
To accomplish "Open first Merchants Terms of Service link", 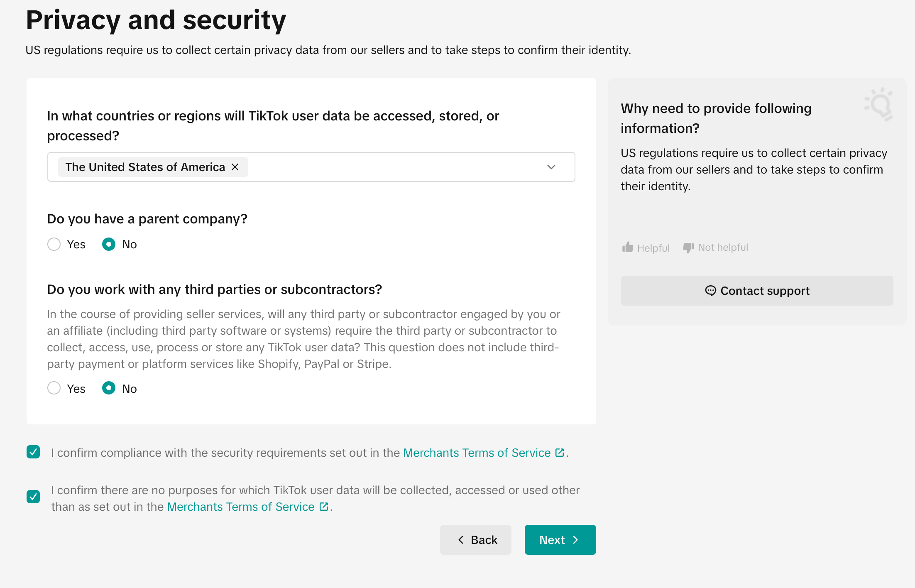I will [477, 453].
